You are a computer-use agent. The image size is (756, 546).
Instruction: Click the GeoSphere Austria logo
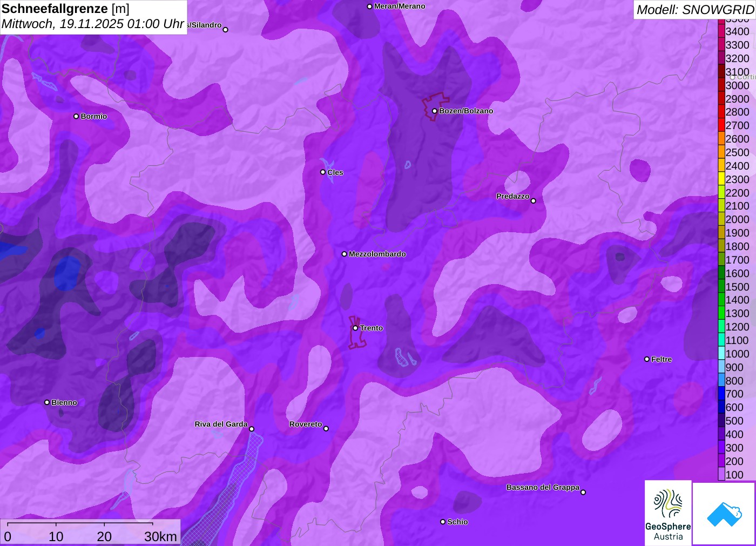tap(668, 513)
